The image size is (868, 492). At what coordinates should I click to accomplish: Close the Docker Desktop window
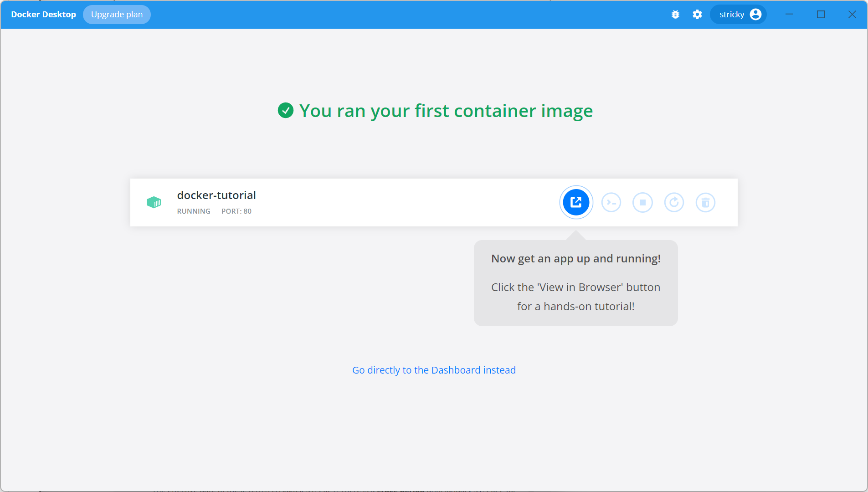click(x=852, y=15)
